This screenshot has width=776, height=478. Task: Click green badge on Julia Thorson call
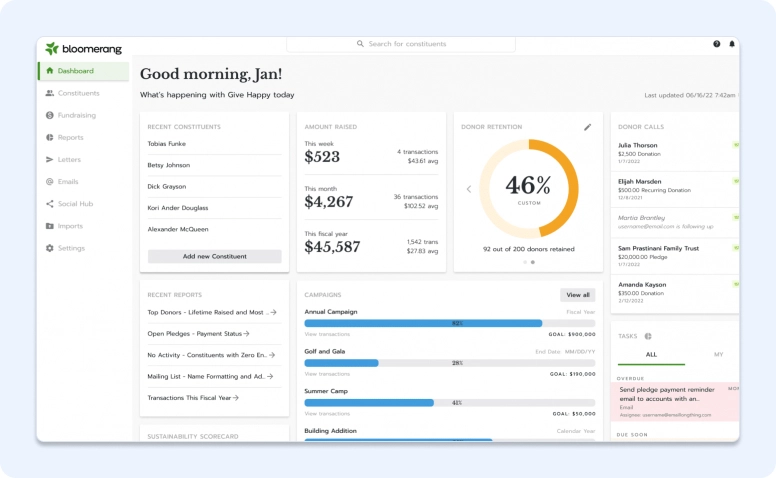736,145
